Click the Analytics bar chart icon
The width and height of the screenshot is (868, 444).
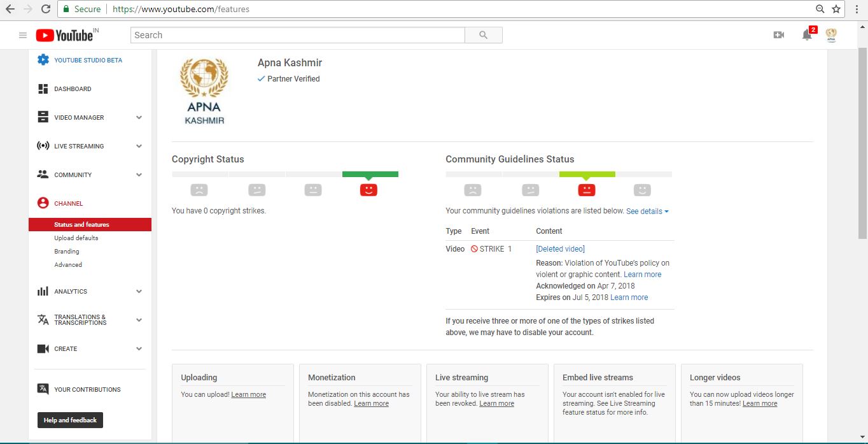click(x=43, y=291)
